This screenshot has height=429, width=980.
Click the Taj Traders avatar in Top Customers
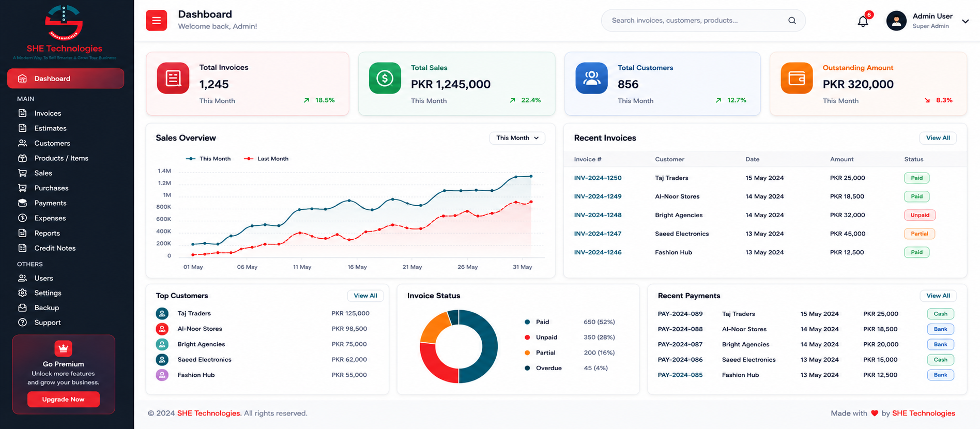162,313
